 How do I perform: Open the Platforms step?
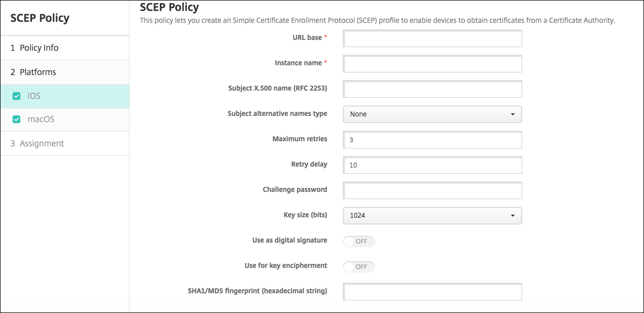pyautogui.click(x=37, y=72)
